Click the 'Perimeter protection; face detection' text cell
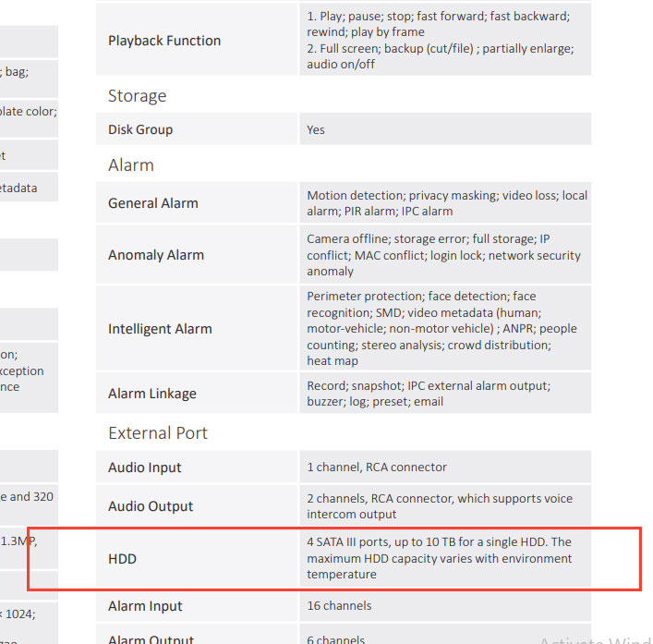The height and width of the screenshot is (644, 653). coord(443,328)
